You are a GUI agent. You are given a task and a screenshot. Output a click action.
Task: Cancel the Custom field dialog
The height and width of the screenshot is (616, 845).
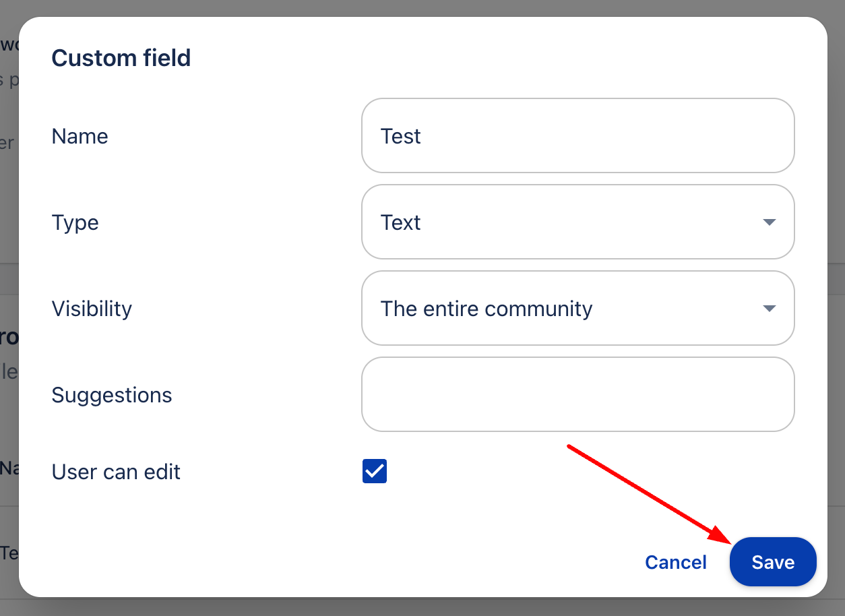tap(675, 562)
